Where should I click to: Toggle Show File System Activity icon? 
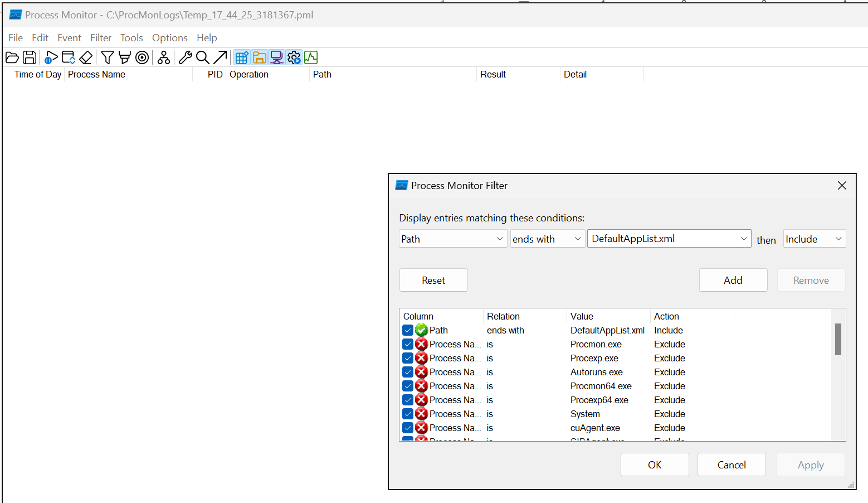pos(259,57)
